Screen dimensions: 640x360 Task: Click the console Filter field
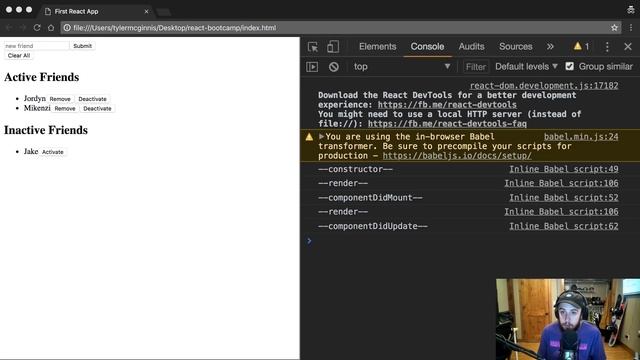(x=476, y=67)
